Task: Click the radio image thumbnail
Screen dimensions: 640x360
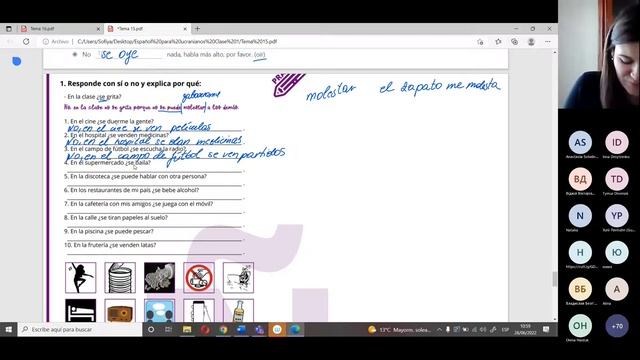Action: click(x=120, y=311)
